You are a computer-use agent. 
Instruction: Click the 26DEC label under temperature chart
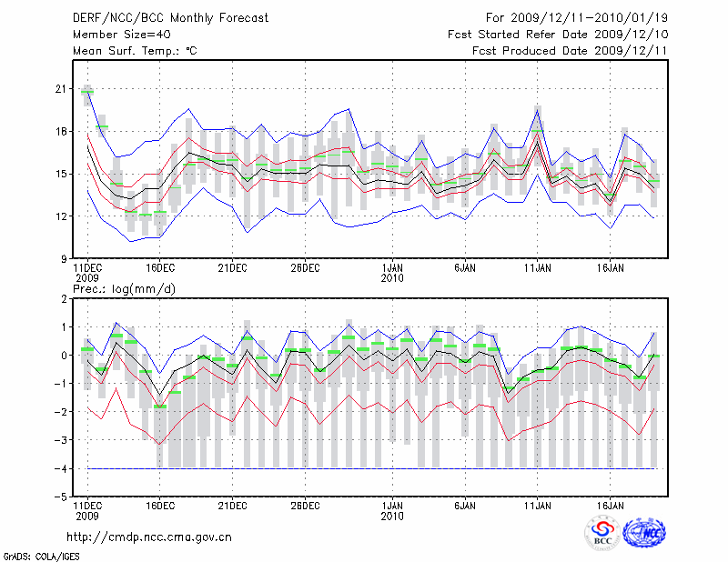305,268
